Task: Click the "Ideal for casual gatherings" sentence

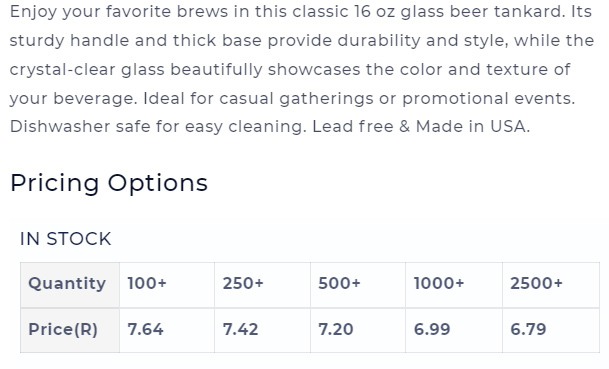Action: point(359,98)
